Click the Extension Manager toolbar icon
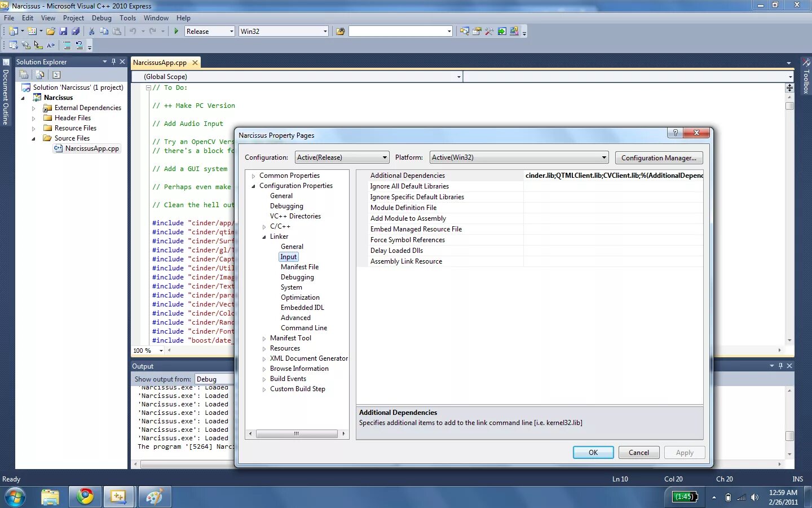Image resolution: width=812 pixels, height=508 pixels. point(514,31)
